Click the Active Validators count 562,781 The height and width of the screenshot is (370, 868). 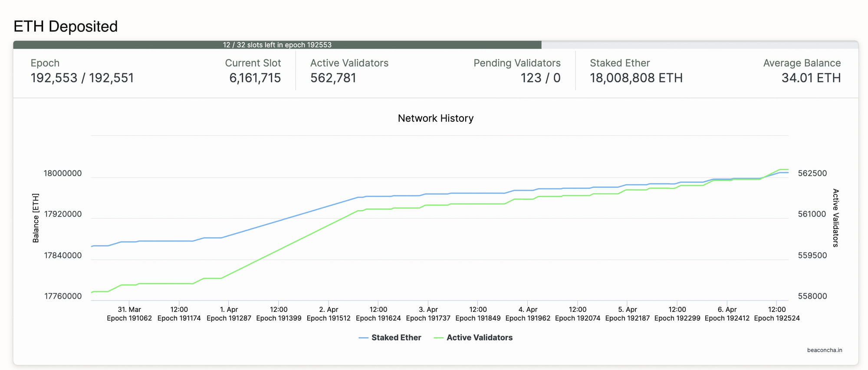(333, 78)
